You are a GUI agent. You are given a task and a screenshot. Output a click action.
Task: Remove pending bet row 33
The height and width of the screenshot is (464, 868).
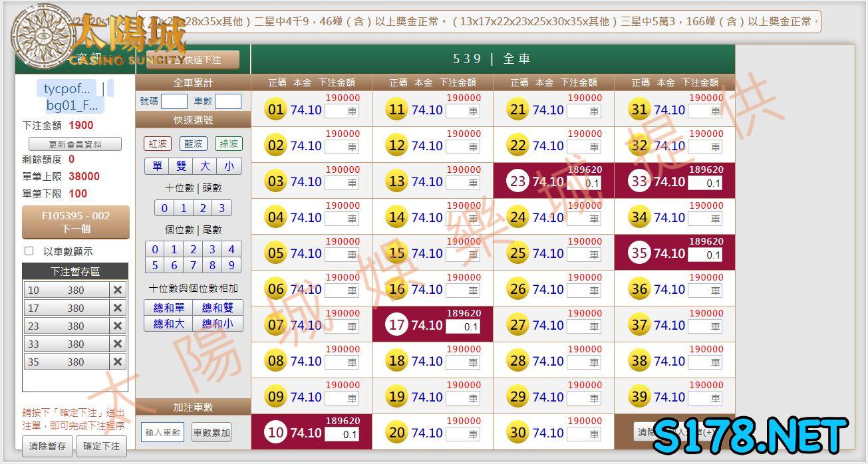(x=118, y=344)
